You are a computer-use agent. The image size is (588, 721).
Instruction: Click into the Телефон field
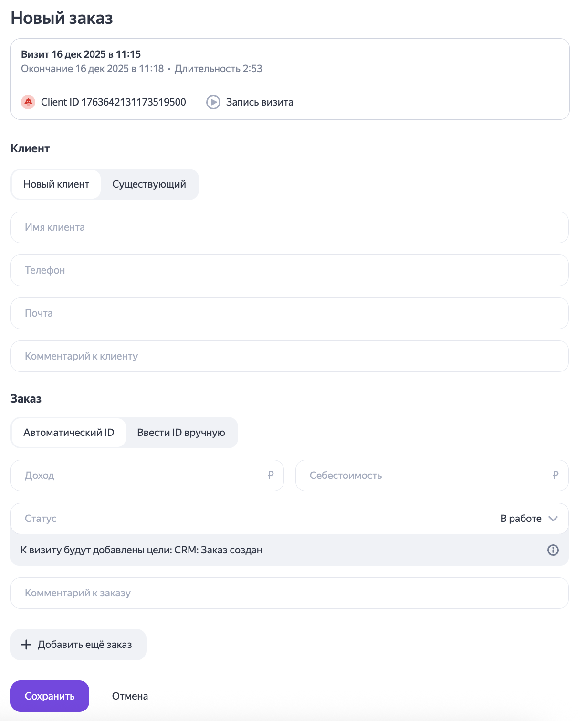[289, 270]
